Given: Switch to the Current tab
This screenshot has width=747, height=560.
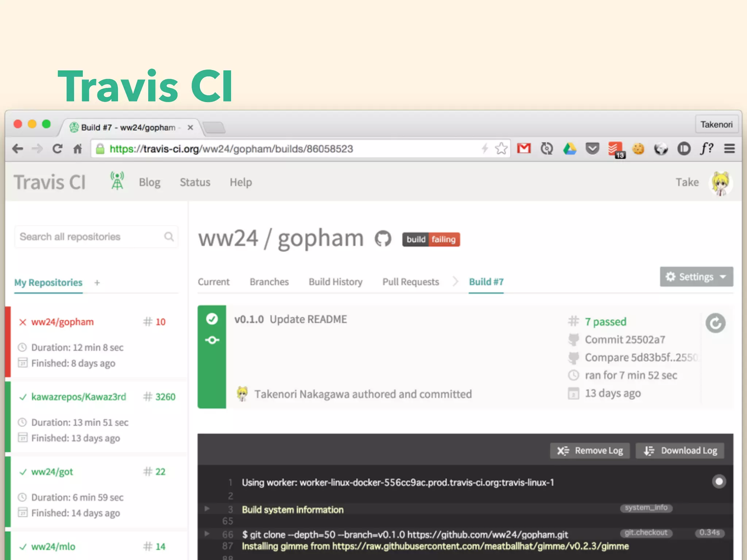Looking at the screenshot, I should (x=214, y=282).
